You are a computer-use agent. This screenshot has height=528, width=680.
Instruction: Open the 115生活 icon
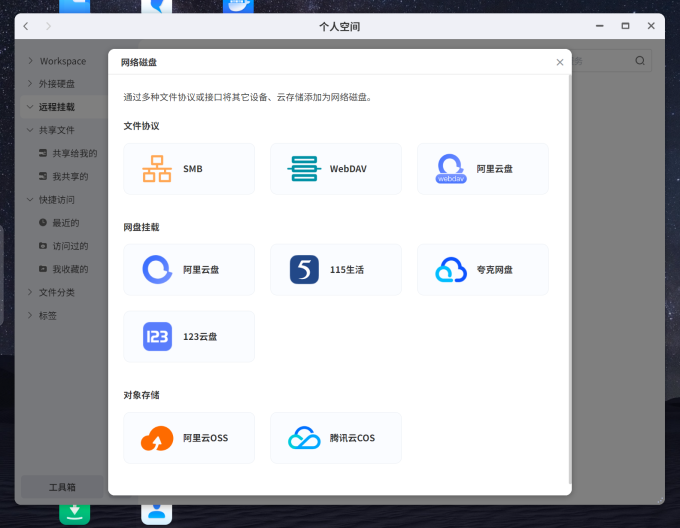304,270
